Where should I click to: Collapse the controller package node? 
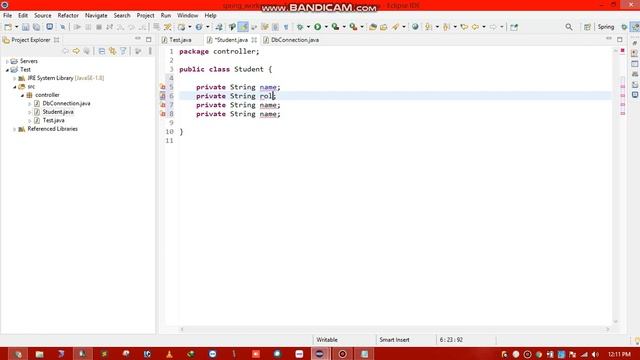[22, 95]
